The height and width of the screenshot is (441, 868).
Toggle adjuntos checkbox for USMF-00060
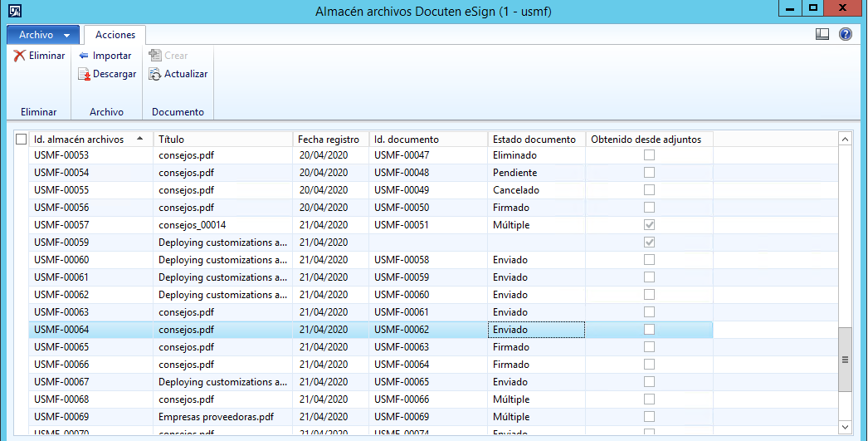click(x=649, y=260)
